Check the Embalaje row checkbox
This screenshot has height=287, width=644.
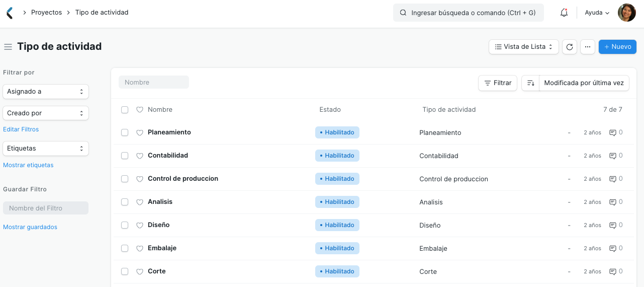point(125,248)
